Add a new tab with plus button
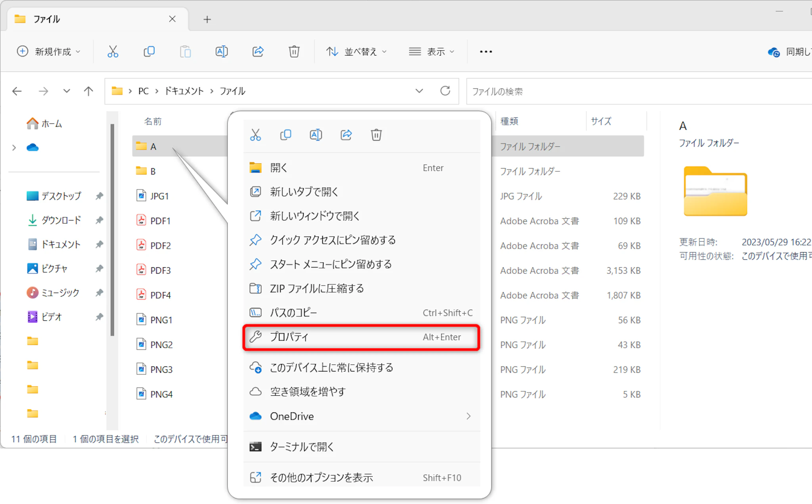The width and height of the screenshot is (812, 504). [x=207, y=19]
